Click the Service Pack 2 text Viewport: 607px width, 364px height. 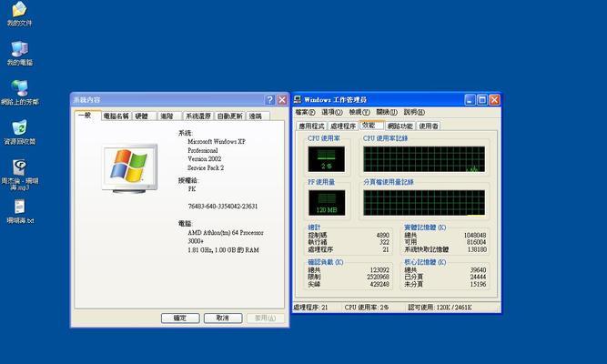click(206, 168)
